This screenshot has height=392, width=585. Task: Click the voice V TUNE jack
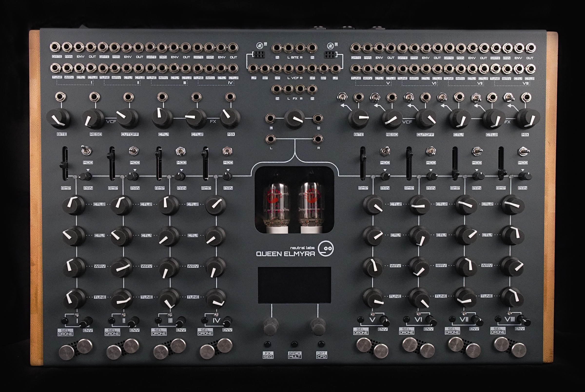355,68
